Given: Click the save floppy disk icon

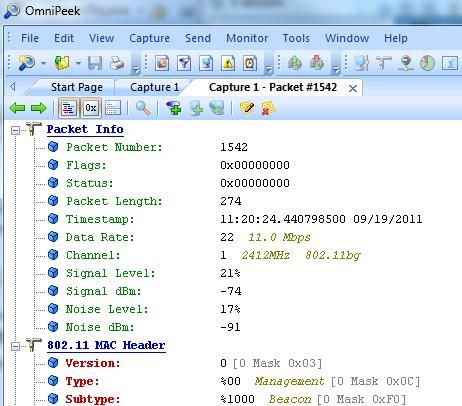Looking at the screenshot, I should coord(95,63).
